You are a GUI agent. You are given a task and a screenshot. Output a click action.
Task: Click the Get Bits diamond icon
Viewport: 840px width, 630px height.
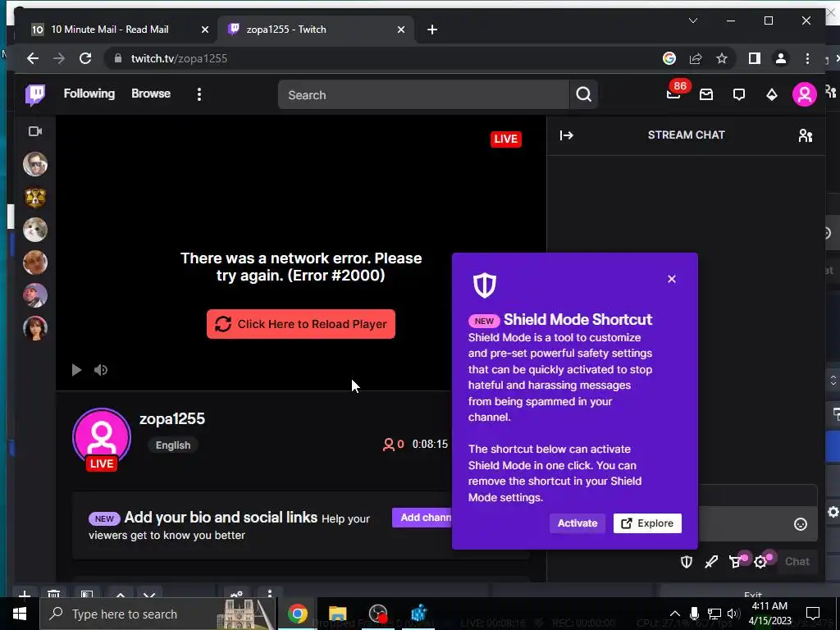coord(771,95)
